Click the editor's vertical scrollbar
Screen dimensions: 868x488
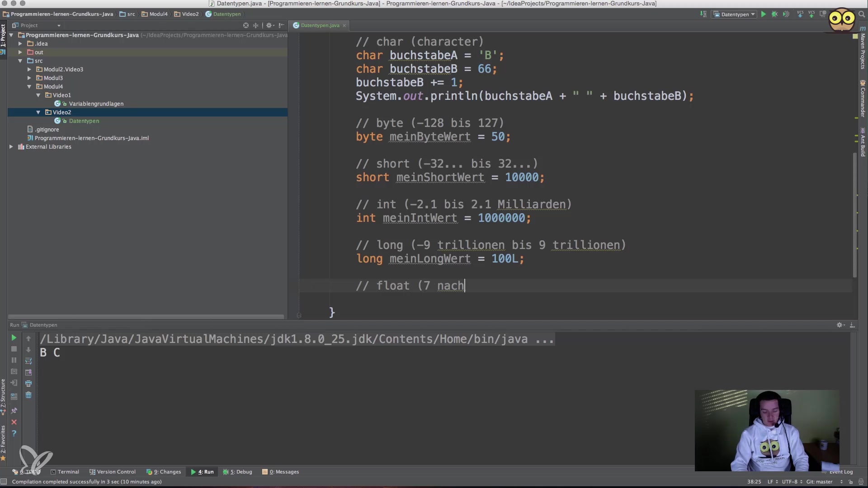tap(854, 215)
